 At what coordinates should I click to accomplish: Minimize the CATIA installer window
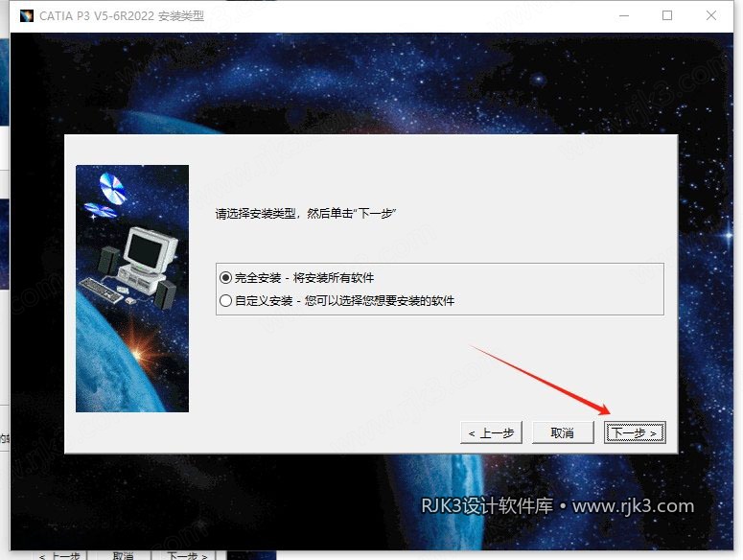pyautogui.click(x=624, y=15)
